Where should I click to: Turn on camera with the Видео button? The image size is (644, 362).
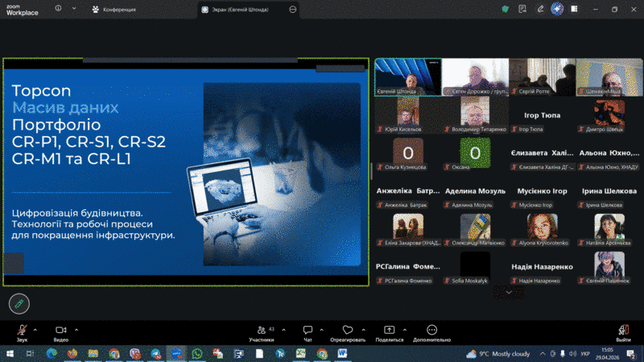click(x=60, y=331)
